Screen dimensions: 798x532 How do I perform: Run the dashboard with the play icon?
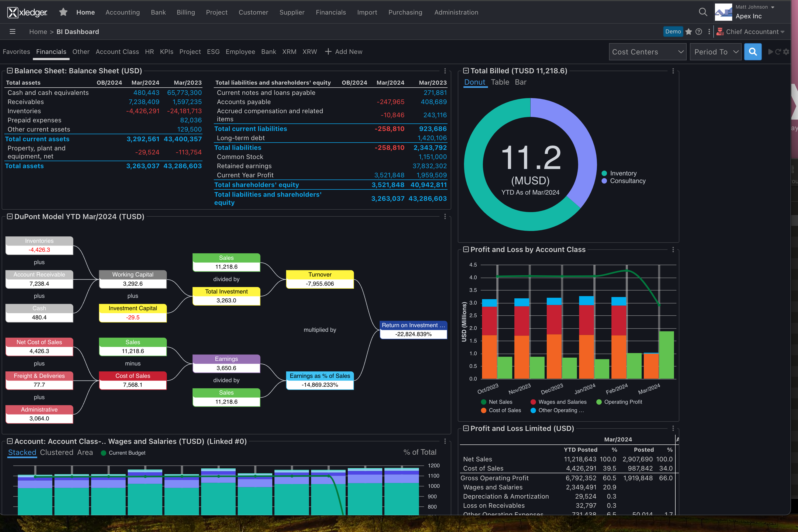click(771, 51)
